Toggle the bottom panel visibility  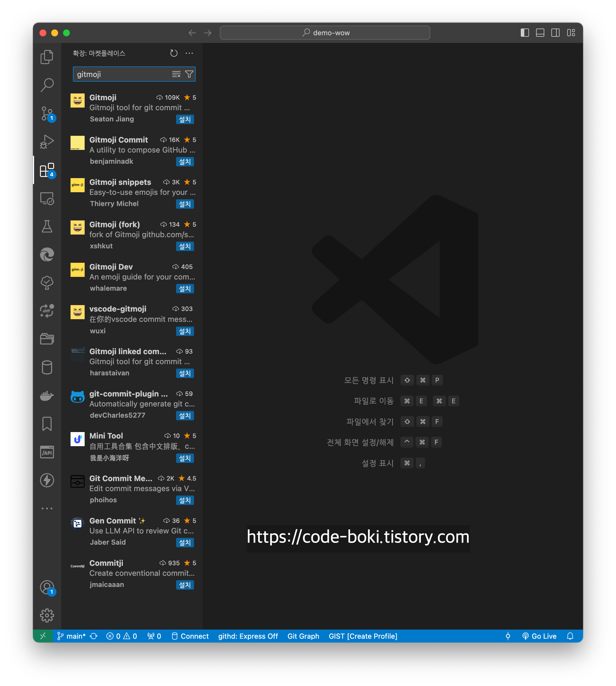point(540,33)
